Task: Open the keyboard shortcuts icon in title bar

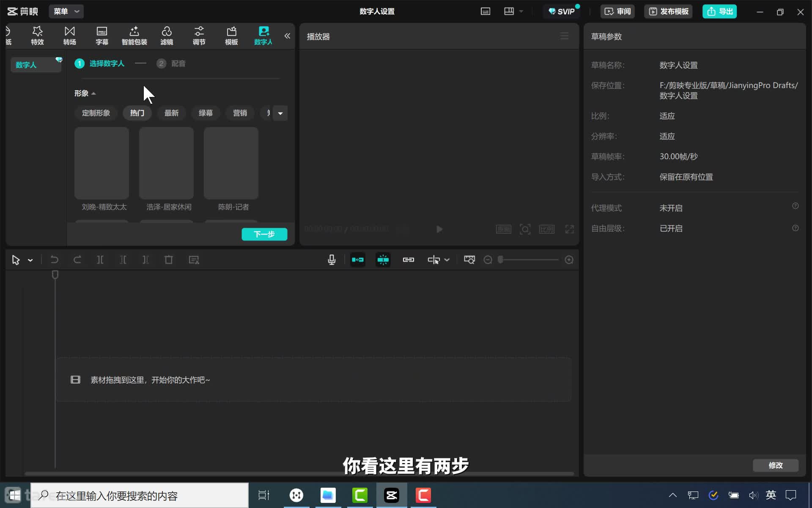Action: click(486, 11)
